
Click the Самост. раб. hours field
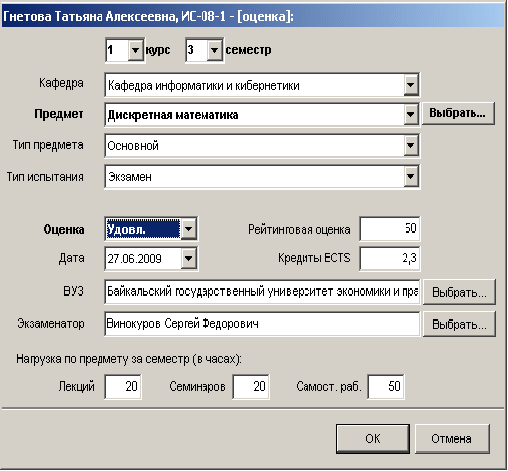(386, 387)
